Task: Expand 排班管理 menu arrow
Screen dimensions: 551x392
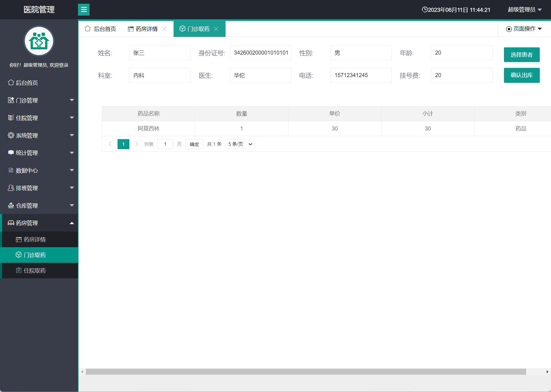Action: (72, 188)
